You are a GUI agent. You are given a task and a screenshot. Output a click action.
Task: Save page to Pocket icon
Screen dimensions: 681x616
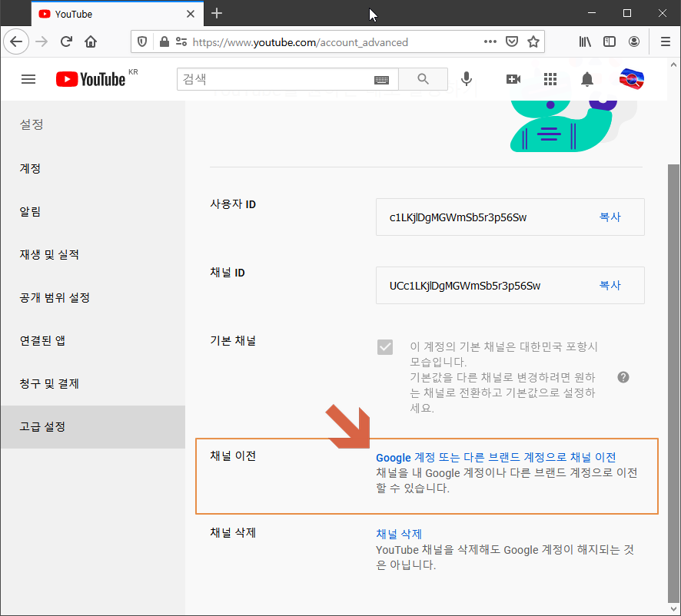512,41
